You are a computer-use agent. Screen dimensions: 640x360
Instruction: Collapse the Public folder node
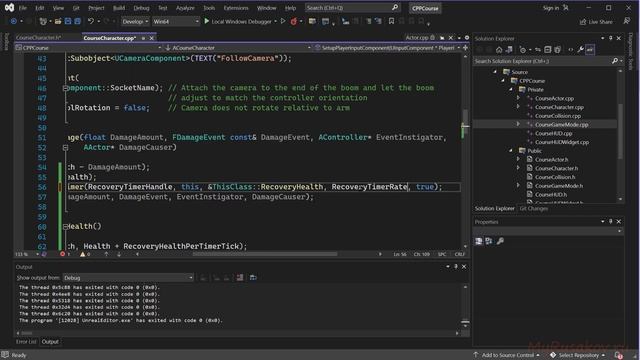(x=511, y=151)
